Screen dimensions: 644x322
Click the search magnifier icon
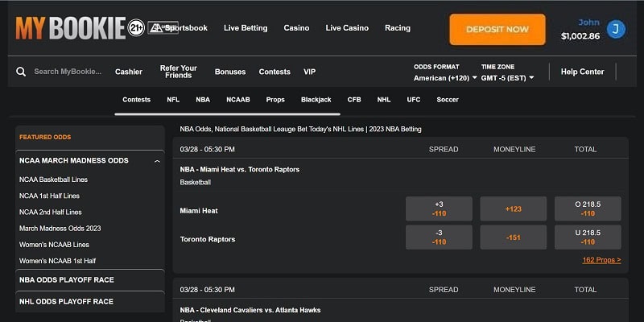(x=21, y=72)
